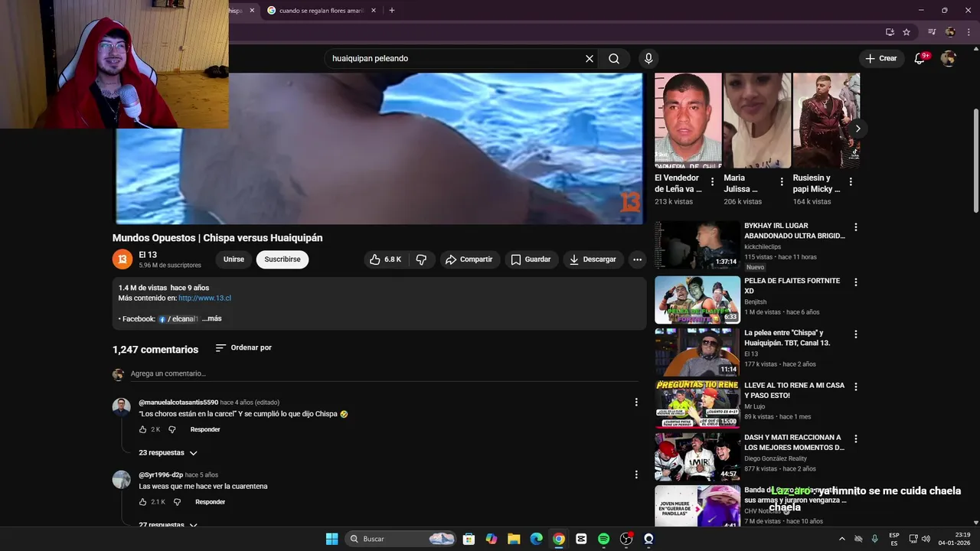Expand description with ...más
The image size is (980, 551).
point(212,318)
